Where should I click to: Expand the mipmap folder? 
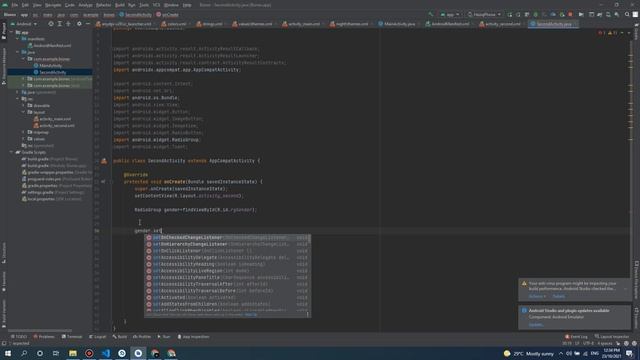pyautogui.click(x=23, y=132)
